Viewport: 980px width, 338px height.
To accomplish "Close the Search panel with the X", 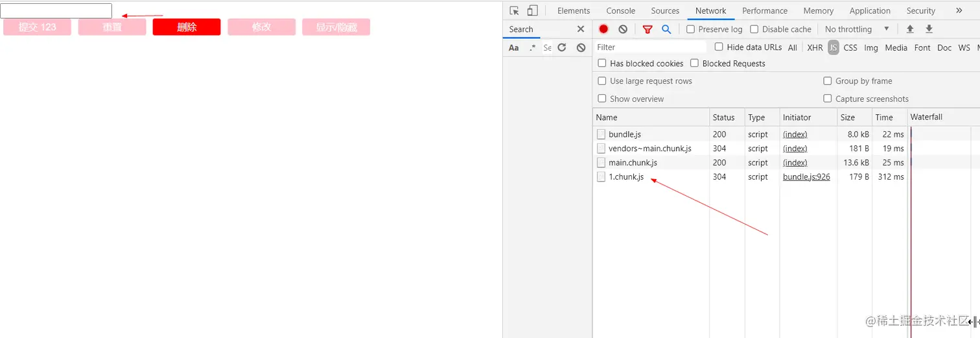I will pos(580,29).
